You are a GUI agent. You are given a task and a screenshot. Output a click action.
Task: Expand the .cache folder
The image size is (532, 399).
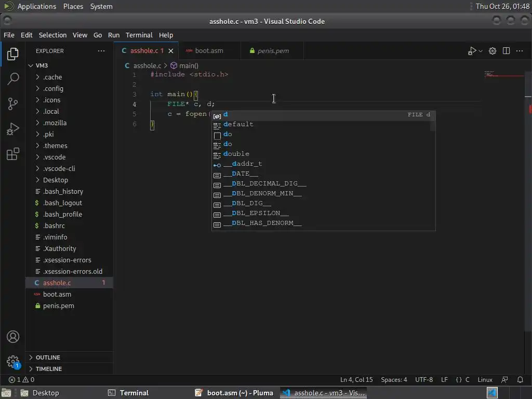69,77
